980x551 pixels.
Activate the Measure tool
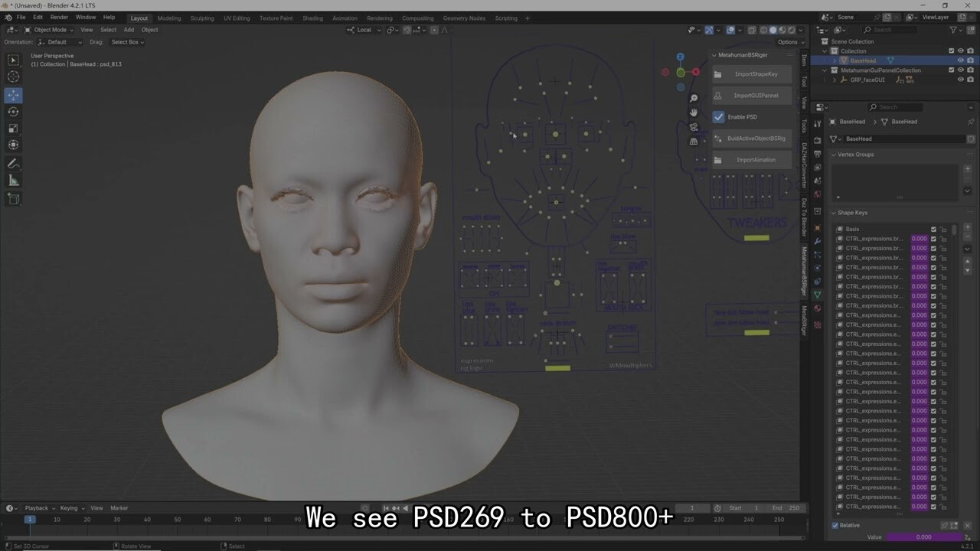(x=13, y=181)
